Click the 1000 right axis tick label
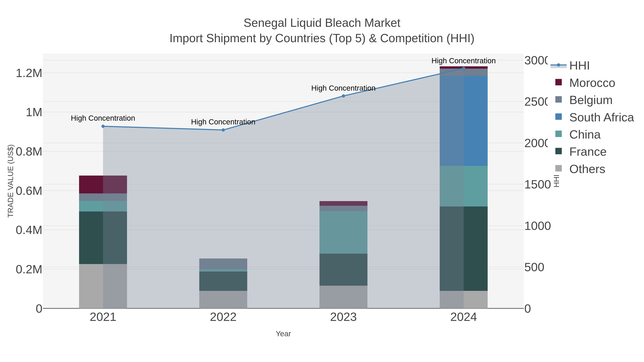This screenshot has width=644, height=362. (538, 226)
